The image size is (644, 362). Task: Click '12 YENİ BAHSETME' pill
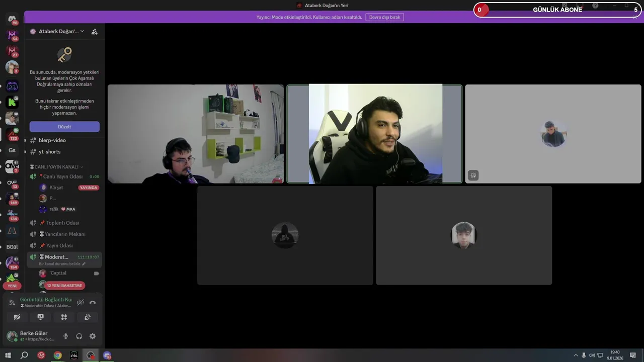click(x=64, y=286)
